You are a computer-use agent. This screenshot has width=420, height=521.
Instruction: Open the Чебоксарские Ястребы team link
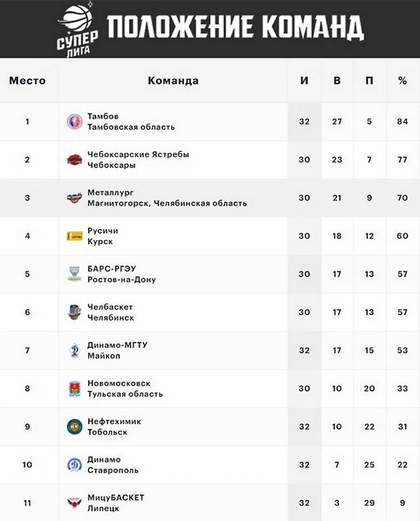(138, 154)
